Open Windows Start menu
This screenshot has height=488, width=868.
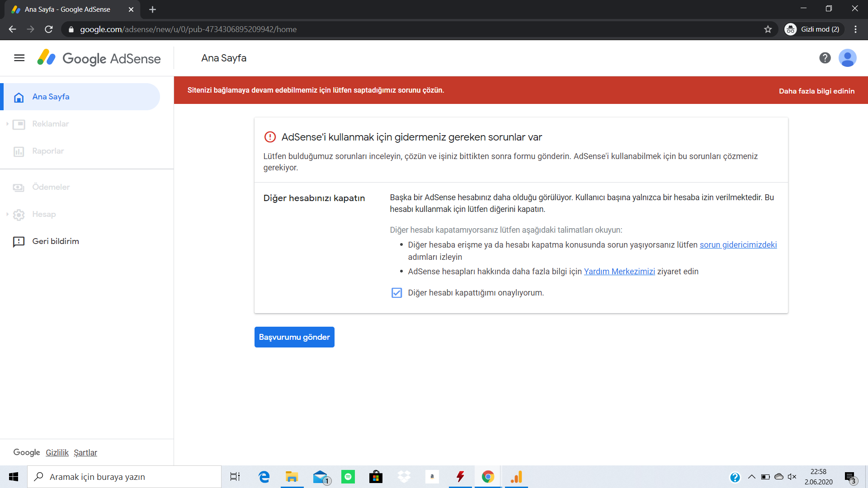click(x=14, y=477)
